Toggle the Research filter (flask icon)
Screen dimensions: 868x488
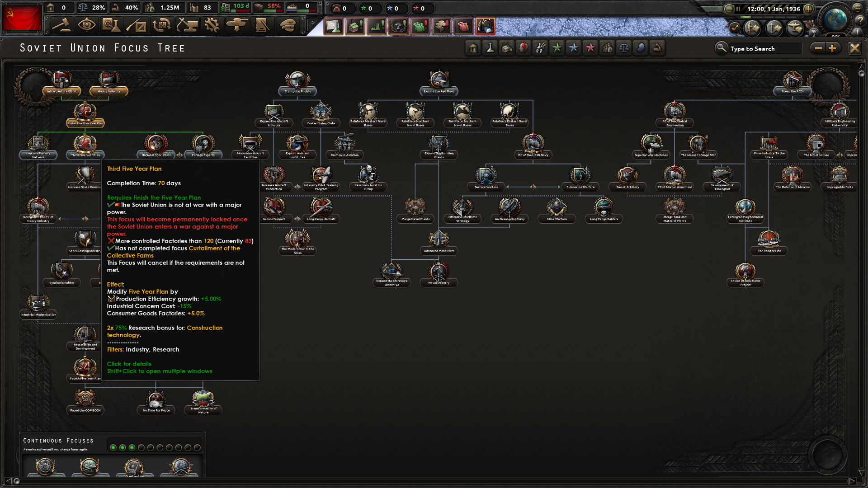click(x=490, y=48)
